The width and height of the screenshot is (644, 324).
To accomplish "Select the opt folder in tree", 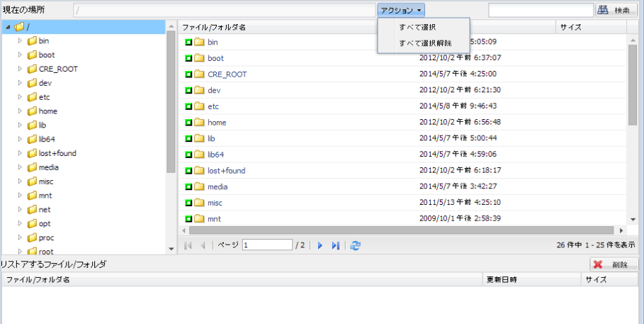I will pyautogui.click(x=45, y=223).
